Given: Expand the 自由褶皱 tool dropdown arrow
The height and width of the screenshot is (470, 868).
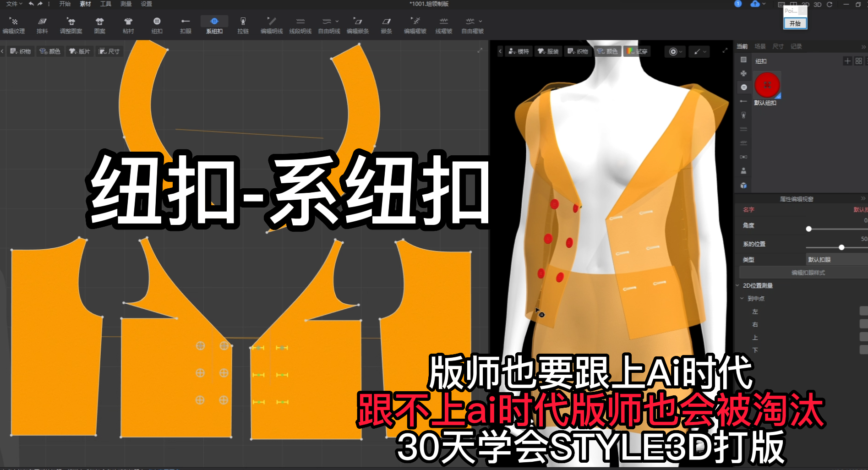Looking at the screenshot, I should [480, 21].
